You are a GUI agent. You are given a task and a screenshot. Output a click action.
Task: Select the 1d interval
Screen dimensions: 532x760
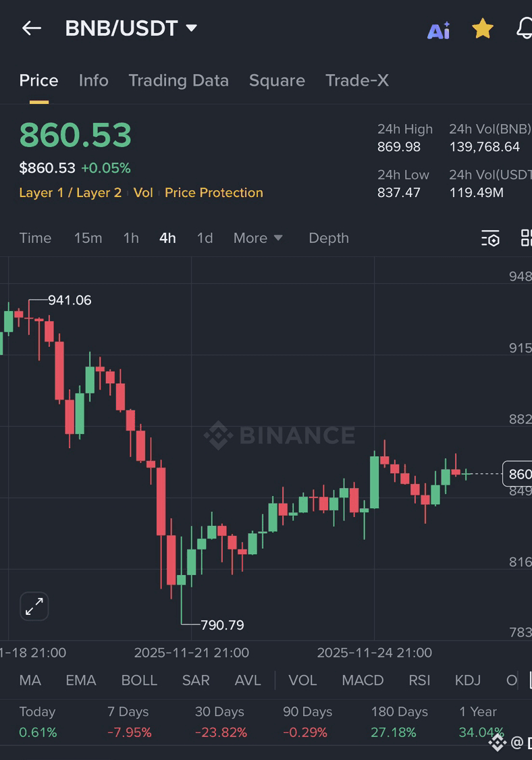(x=205, y=238)
